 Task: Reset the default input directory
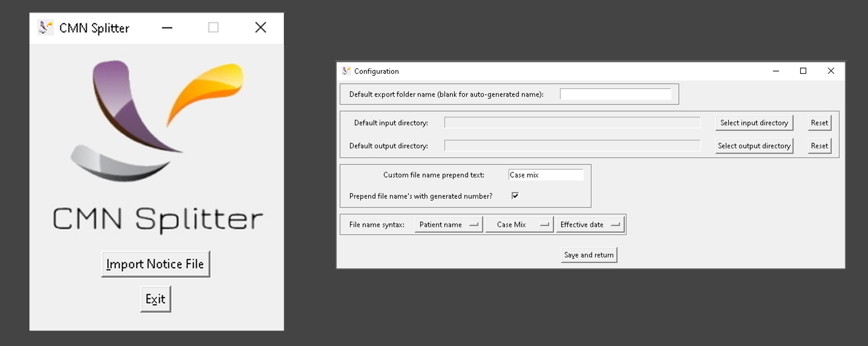pos(819,123)
